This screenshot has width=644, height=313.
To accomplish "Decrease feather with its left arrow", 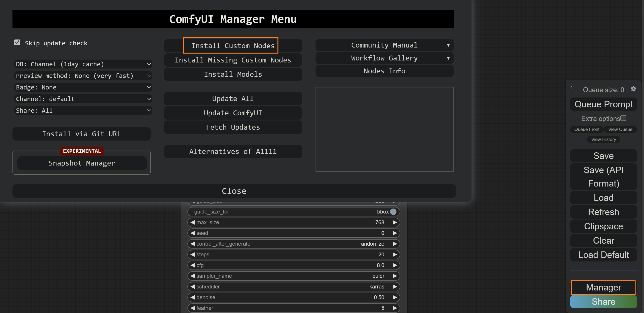I will tap(192, 308).
